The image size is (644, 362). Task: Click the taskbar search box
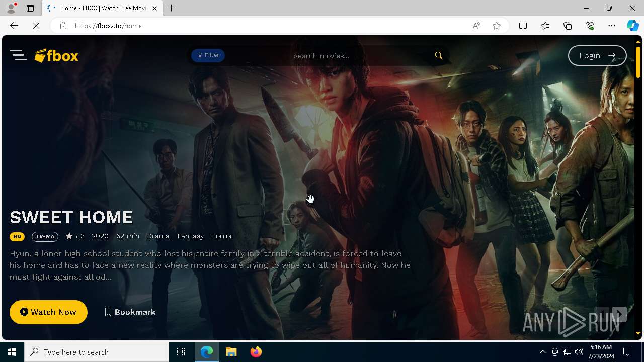tap(97, 352)
